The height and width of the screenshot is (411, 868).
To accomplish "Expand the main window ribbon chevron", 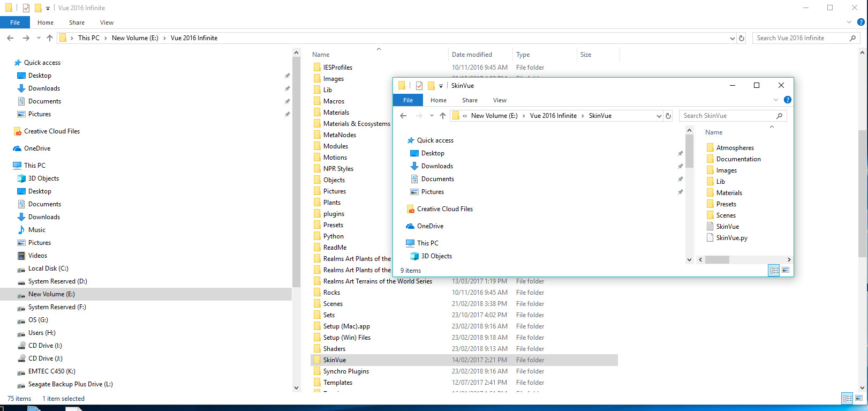I will pos(849,22).
